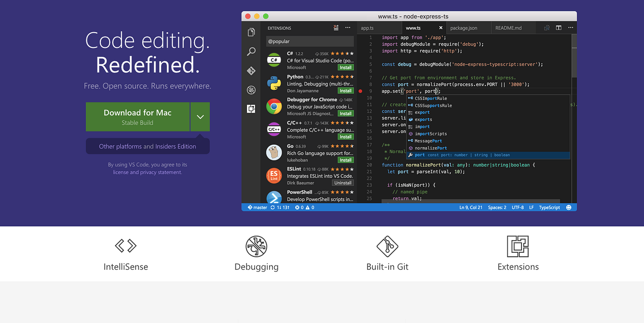The image size is (644, 323).
Task: Open the platform dropdown next to Download for Mac
Action: [x=200, y=116]
